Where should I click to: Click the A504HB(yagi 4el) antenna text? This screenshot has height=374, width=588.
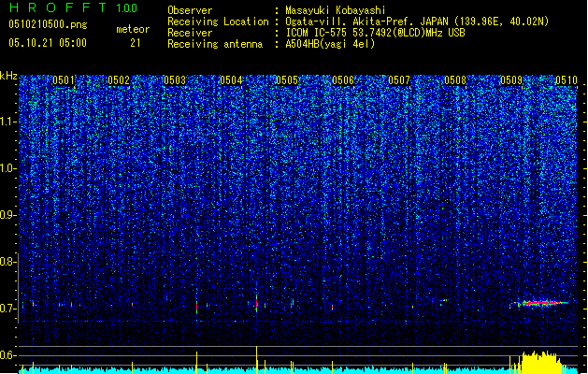tap(330, 44)
